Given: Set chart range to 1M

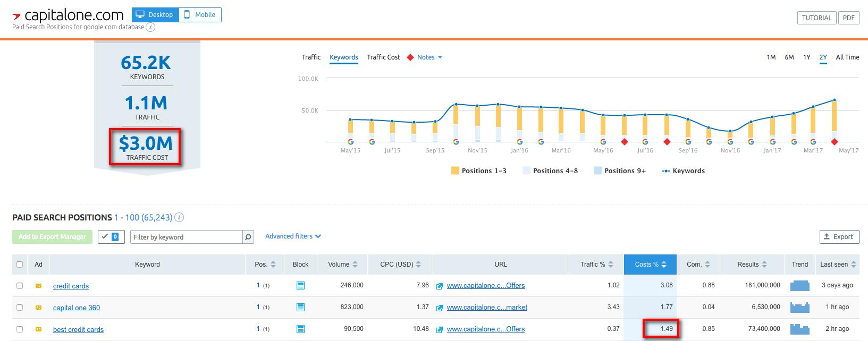Looking at the screenshot, I should pyautogui.click(x=771, y=57).
